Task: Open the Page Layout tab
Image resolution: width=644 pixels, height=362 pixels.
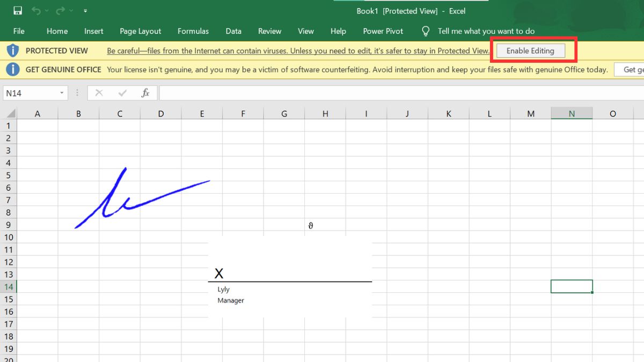Action: (x=141, y=31)
